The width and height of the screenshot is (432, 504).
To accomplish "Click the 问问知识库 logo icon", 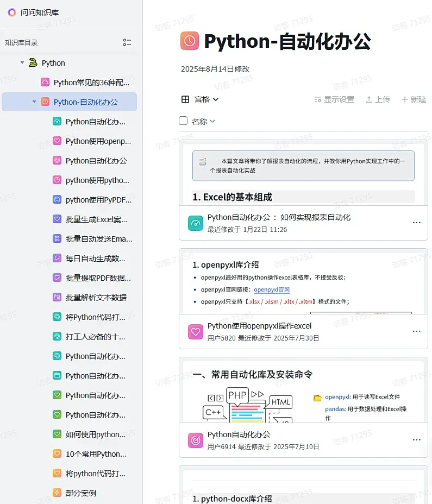I will point(12,12).
